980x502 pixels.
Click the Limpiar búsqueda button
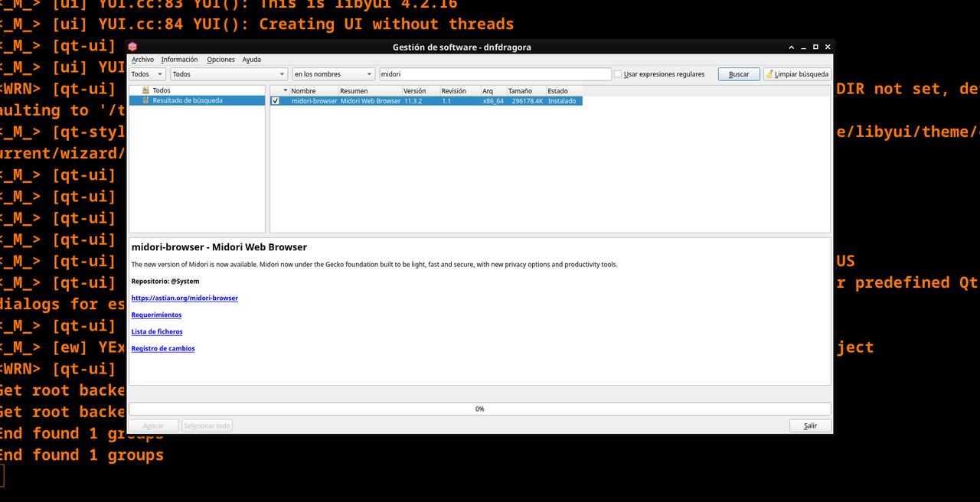pyautogui.click(x=797, y=74)
